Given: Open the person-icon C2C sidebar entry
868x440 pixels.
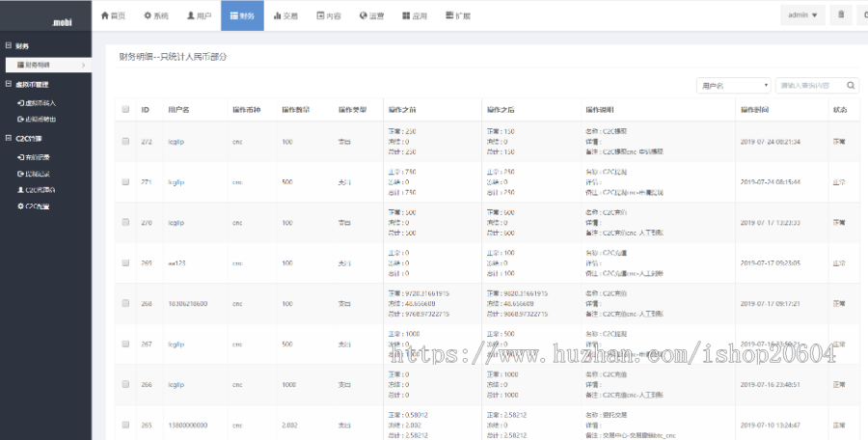Looking at the screenshot, I should point(37,189).
